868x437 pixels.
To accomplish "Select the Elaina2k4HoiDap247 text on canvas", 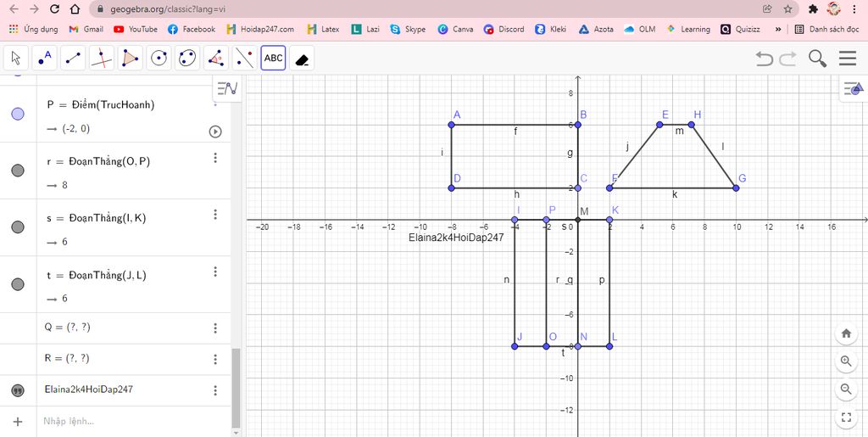I will click(x=456, y=238).
